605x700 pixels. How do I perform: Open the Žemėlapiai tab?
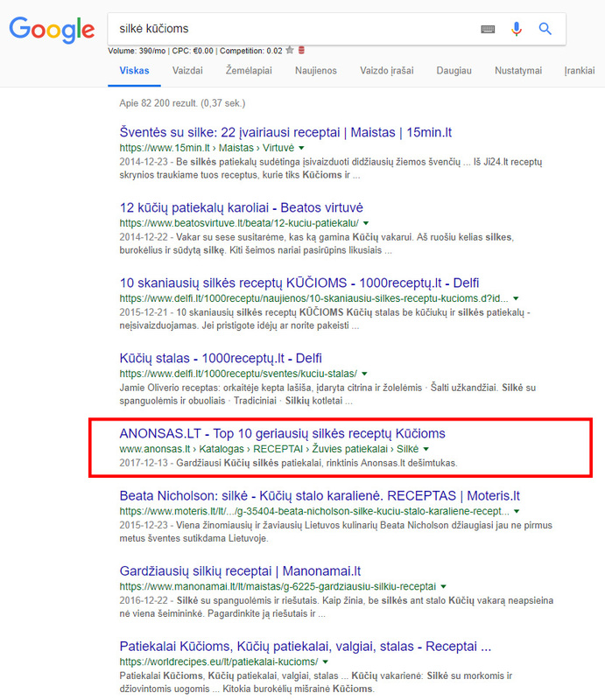(x=249, y=71)
